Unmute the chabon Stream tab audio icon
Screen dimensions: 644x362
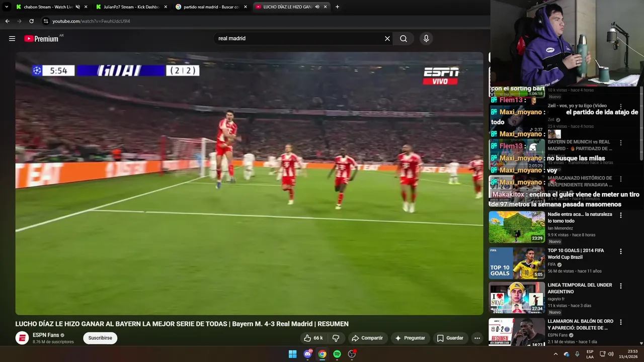[x=77, y=7]
